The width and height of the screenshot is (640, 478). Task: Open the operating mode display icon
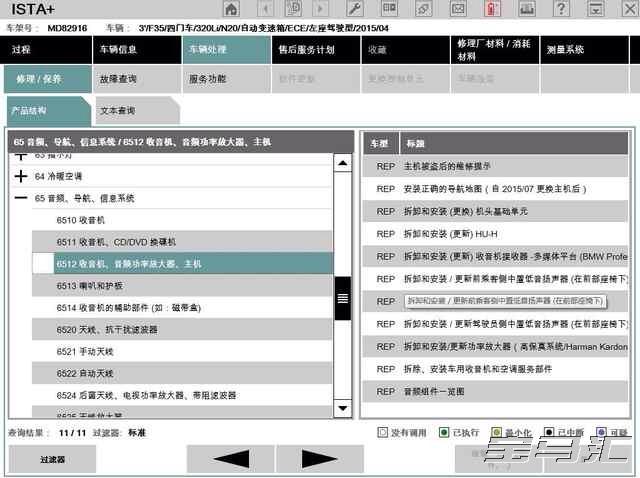coord(389,9)
